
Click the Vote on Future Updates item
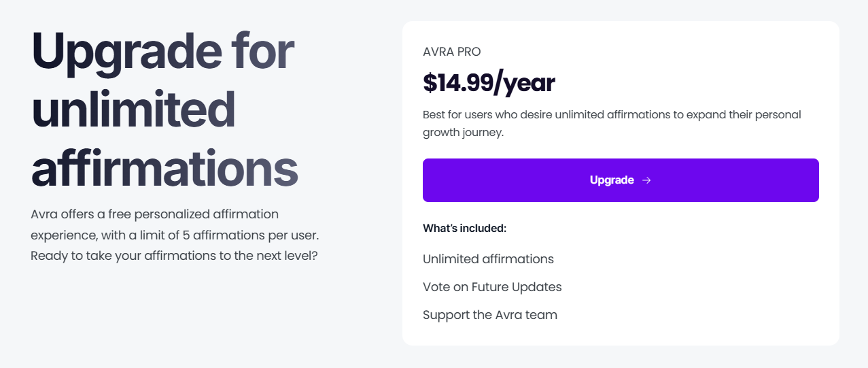tap(492, 287)
